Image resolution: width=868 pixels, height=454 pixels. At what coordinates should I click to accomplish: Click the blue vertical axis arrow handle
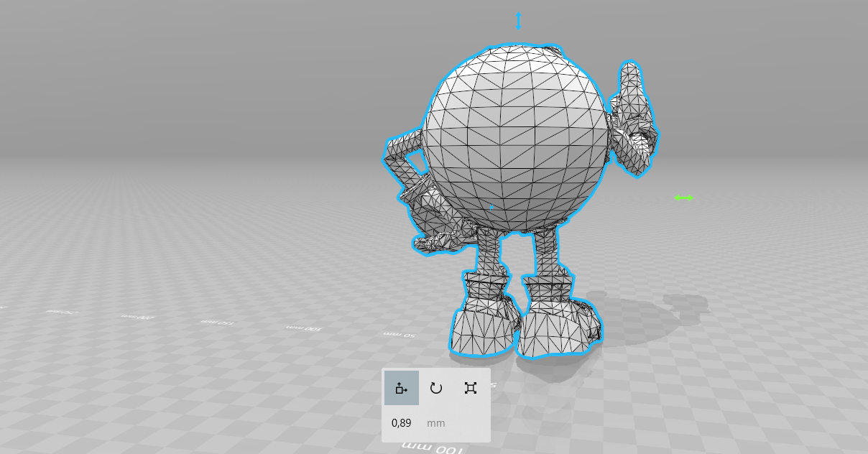point(518,21)
